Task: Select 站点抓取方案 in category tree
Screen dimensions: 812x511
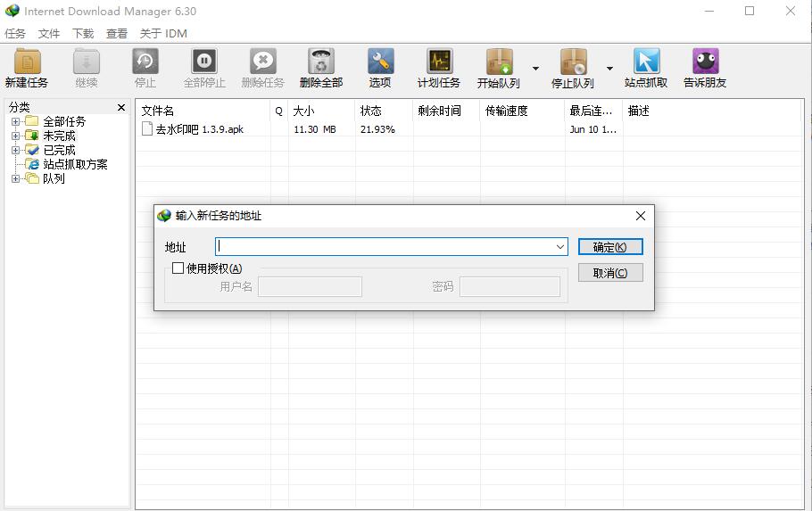Action: coord(75,164)
